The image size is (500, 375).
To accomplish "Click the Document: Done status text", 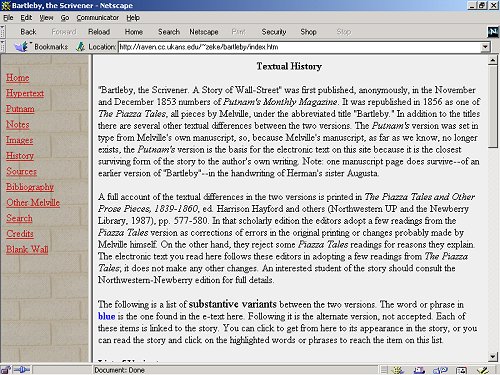I will pyautogui.click(x=119, y=370).
